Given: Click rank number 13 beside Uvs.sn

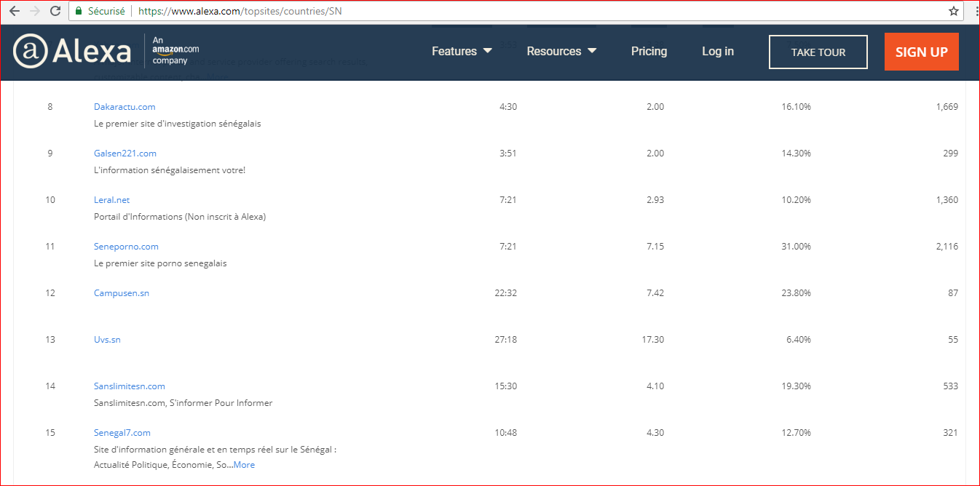Looking at the screenshot, I should point(50,340).
